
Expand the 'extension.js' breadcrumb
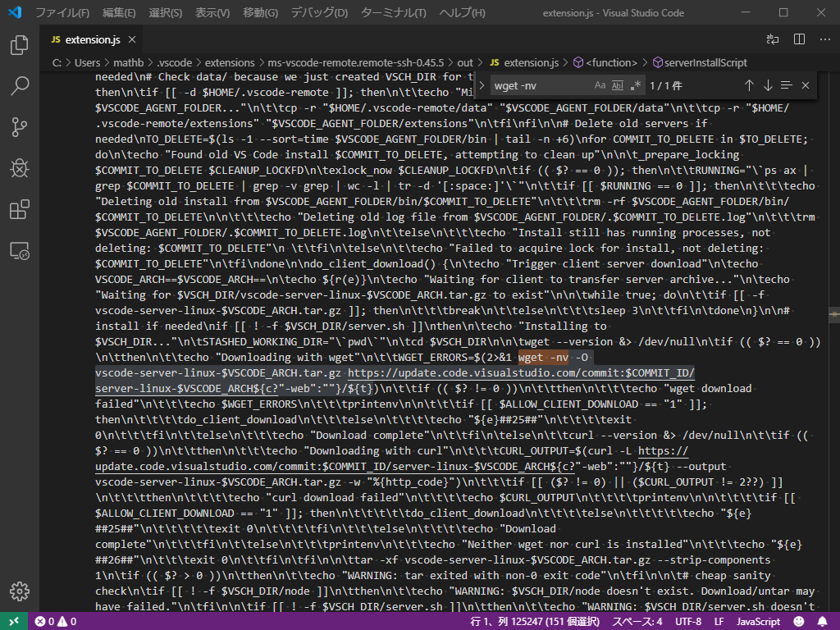525,62
